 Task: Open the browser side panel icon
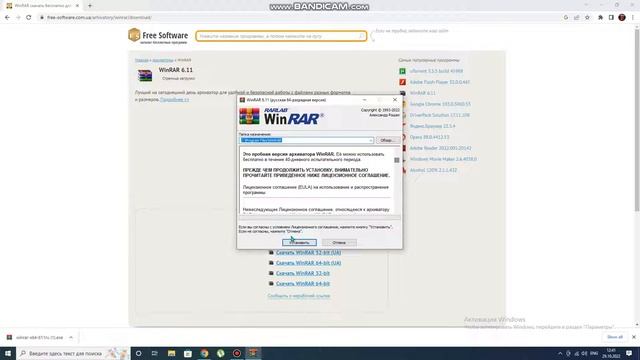pyautogui.click(x=611, y=18)
